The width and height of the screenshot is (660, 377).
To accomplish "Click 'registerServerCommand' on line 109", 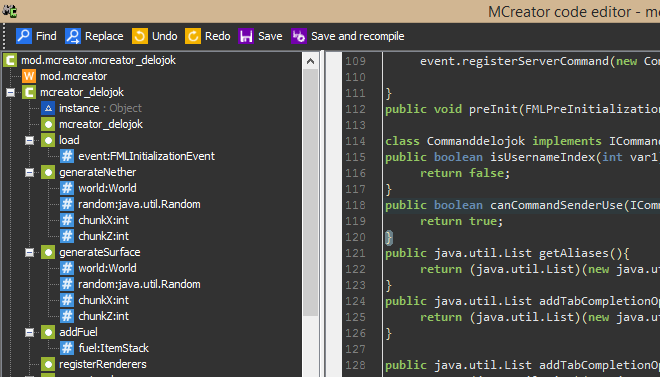I will tap(535, 61).
